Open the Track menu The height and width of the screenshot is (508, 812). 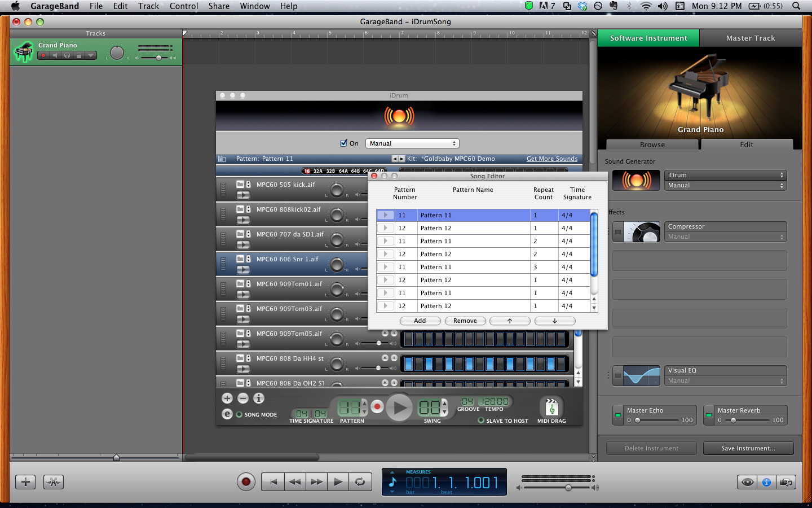(148, 6)
